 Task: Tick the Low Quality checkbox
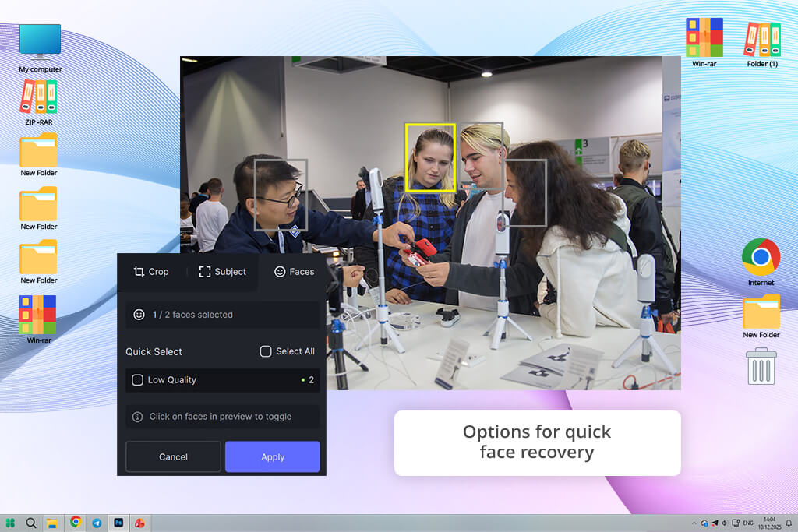coord(137,380)
